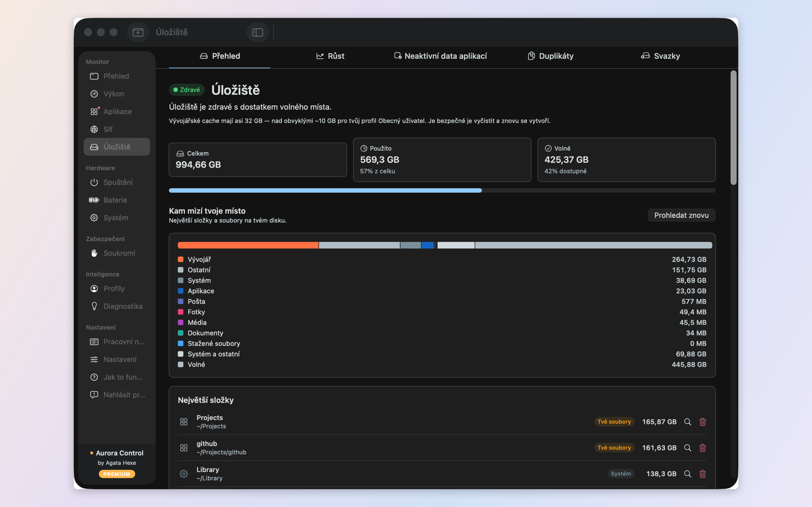Open Aplikace with the red notification dot
Image resolution: width=812 pixels, height=507 pixels.
[117, 111]
